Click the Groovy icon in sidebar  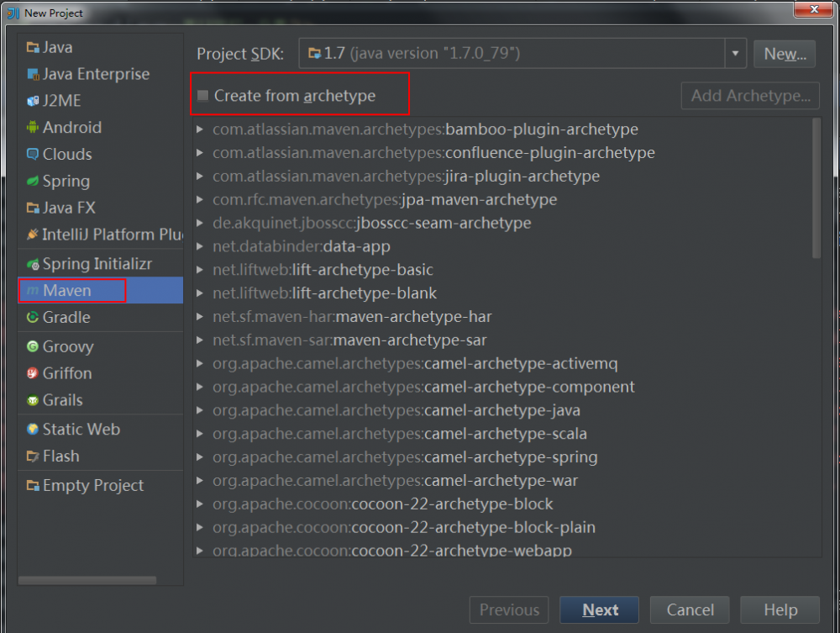coord(33,346)
